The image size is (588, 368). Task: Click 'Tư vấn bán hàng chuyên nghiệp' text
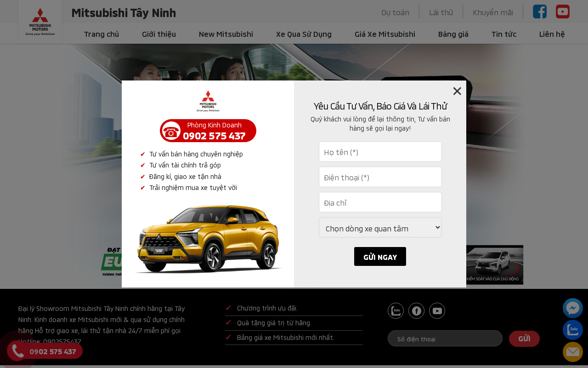[x=196, y=154]
